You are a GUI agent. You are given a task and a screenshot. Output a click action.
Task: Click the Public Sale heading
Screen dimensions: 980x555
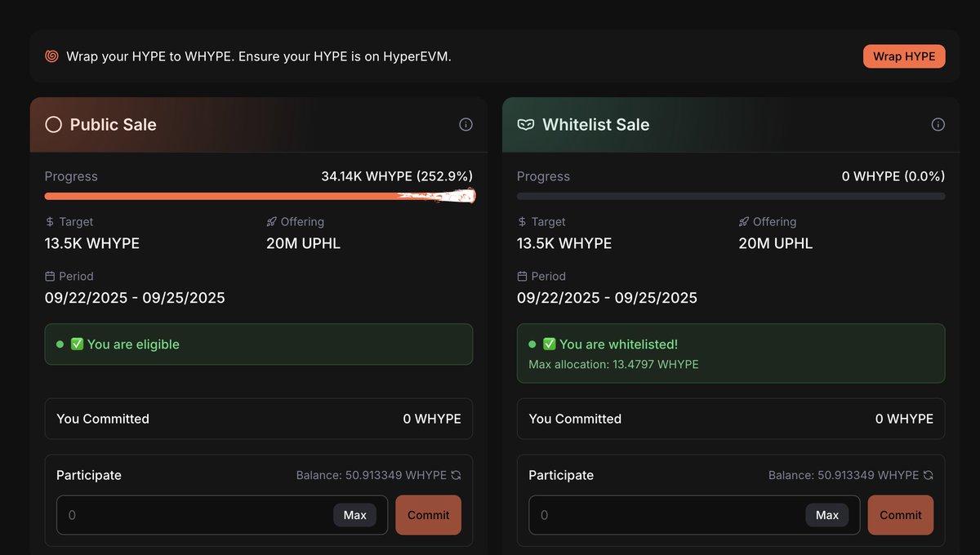114,125
